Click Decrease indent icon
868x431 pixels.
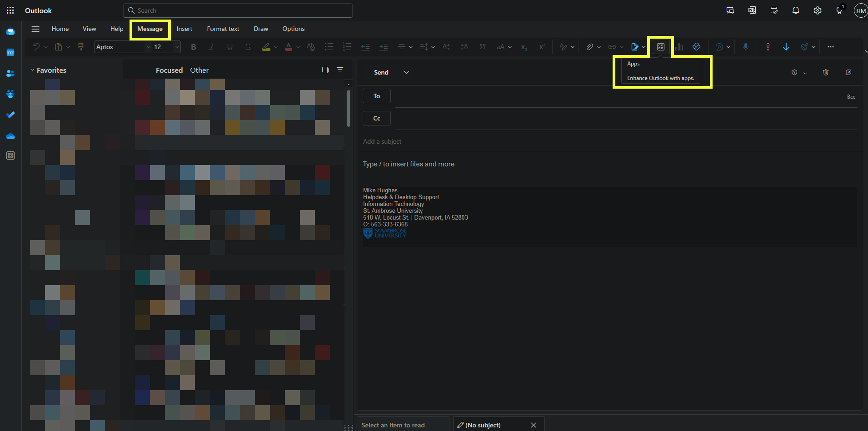365,47
